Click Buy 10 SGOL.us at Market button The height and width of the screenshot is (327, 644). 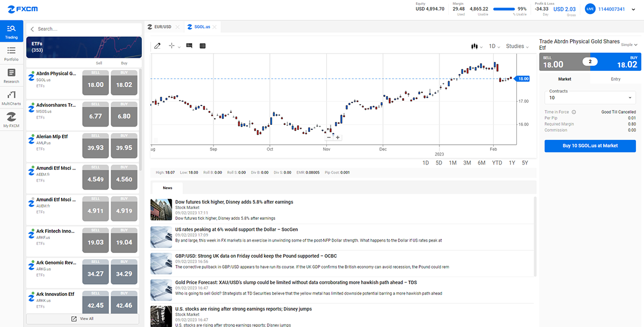590,145
